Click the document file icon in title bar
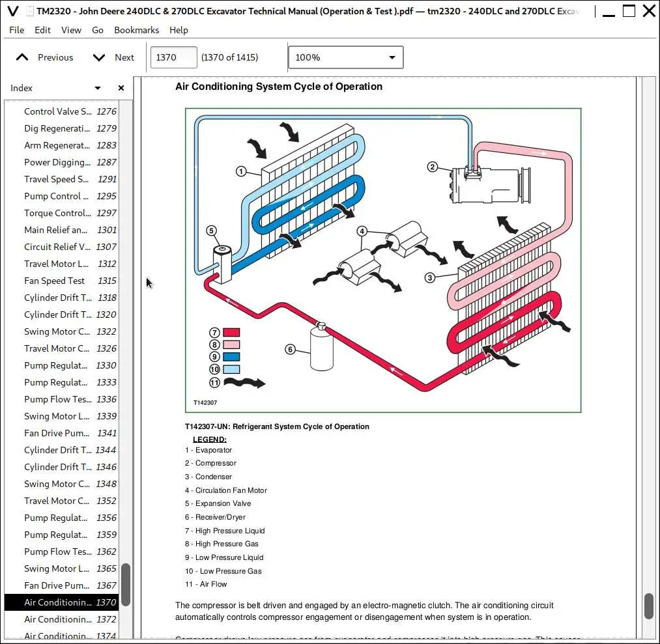660x644 pixels. 29,11
